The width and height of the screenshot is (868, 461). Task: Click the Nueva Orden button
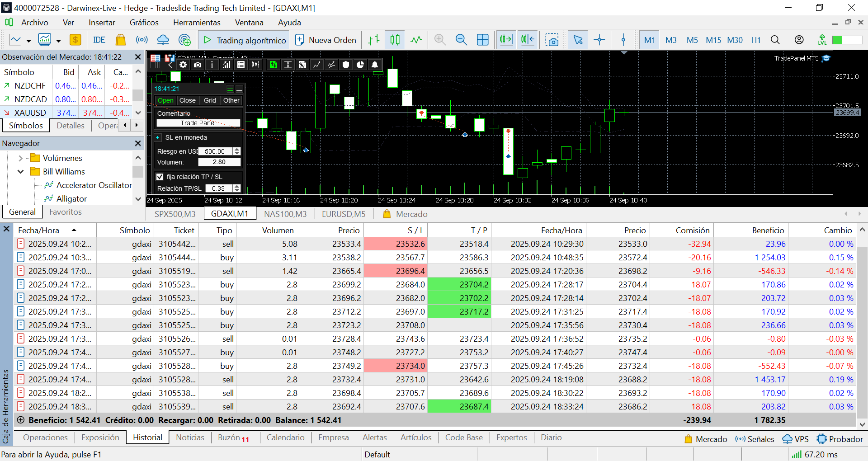[325, 40]
